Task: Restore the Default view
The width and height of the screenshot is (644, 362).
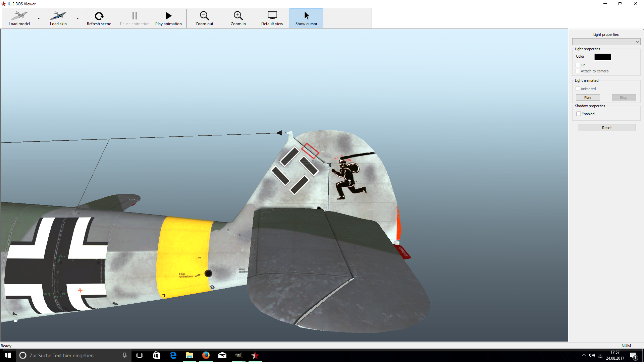Action: [x=272, y=18]
